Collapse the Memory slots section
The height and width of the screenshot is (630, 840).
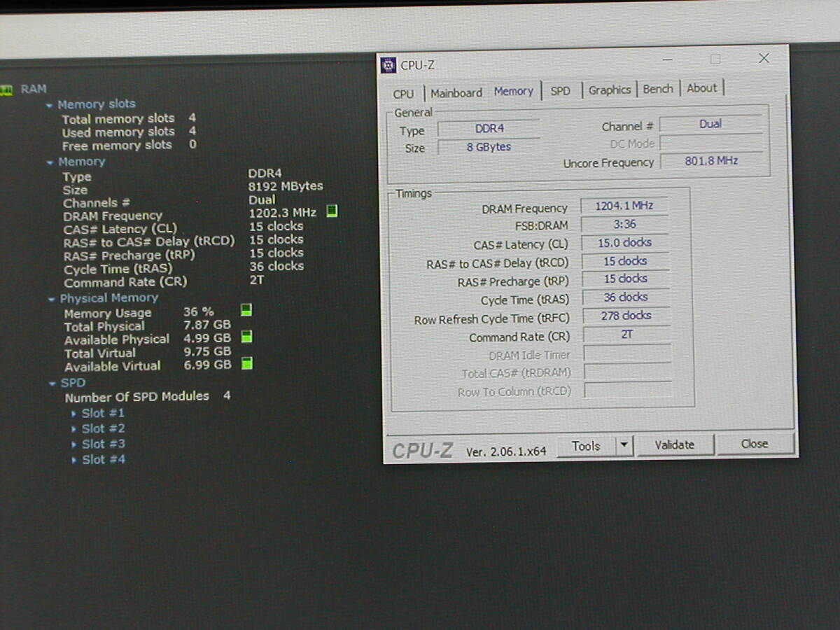point(50,105)
